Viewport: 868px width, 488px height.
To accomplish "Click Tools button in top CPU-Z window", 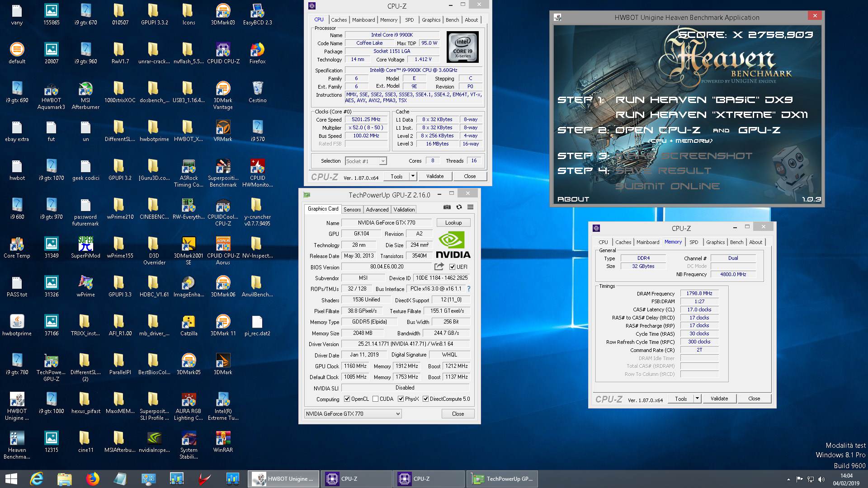I will (396, 176).
